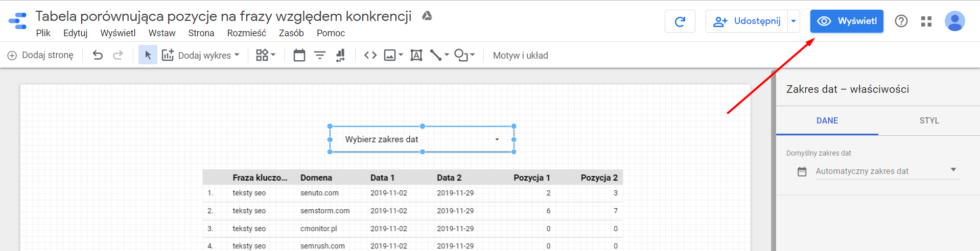
Task: Open the help question mark icon
Action: (901, 21)
